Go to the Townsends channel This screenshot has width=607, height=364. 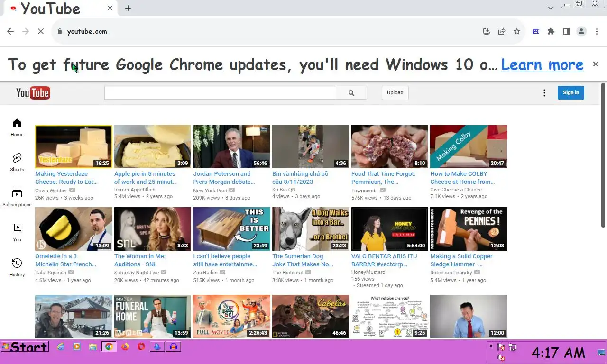365,191
